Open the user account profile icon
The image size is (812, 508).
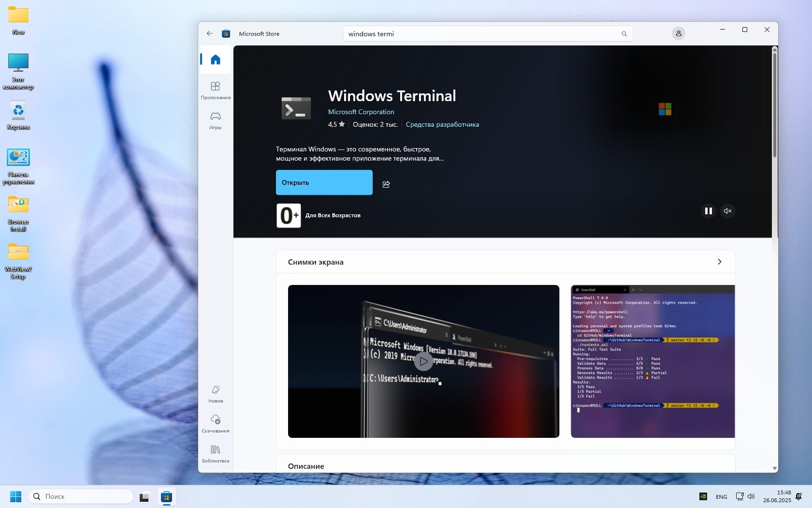coord(678,33)
